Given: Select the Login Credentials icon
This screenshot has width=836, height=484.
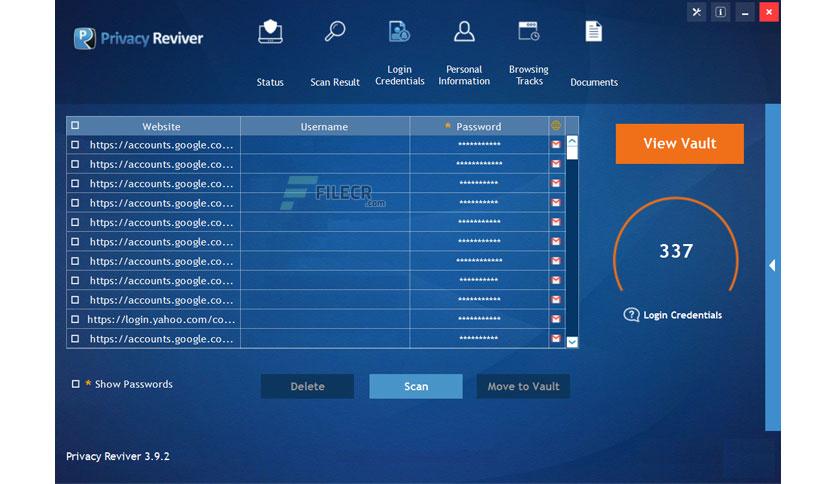Looking at the screenshot, I should [399, 31].
